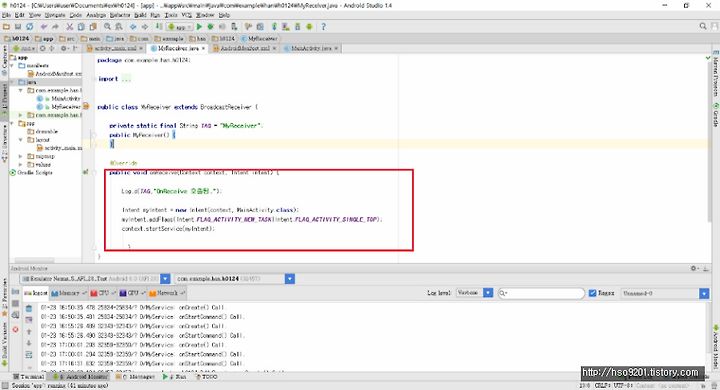Screen dimensions: 720x390
Task: Open the Refactor menu
Action: click(120, 15)
